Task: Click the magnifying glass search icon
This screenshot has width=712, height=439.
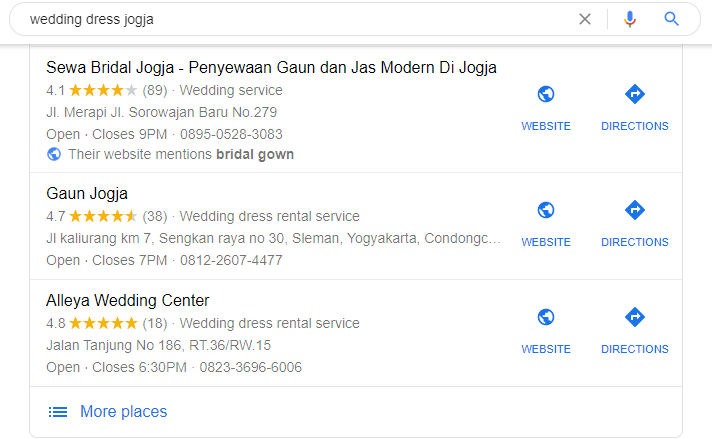Action: 672,19
